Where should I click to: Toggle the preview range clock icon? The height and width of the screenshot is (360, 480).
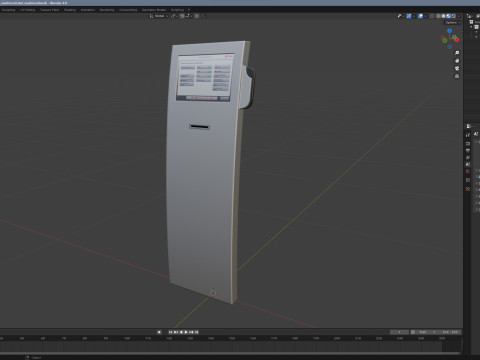pos(413,332)
